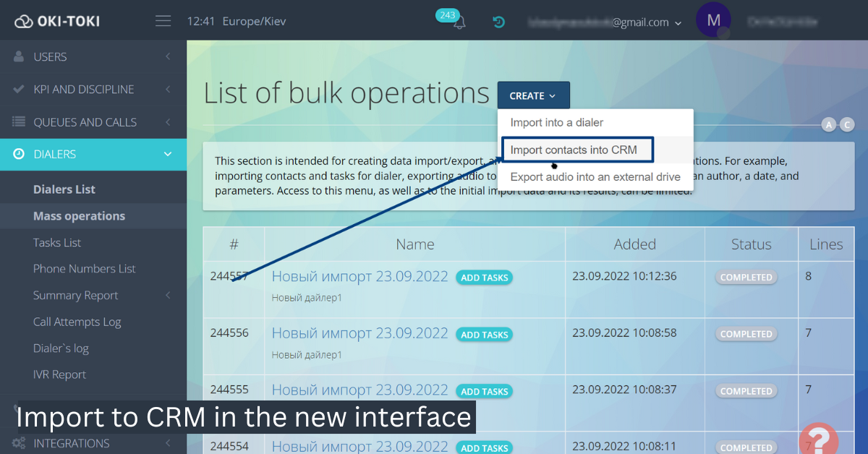Collapse the DIALERS section chevron
868x454 pixels.
[168, 154]
